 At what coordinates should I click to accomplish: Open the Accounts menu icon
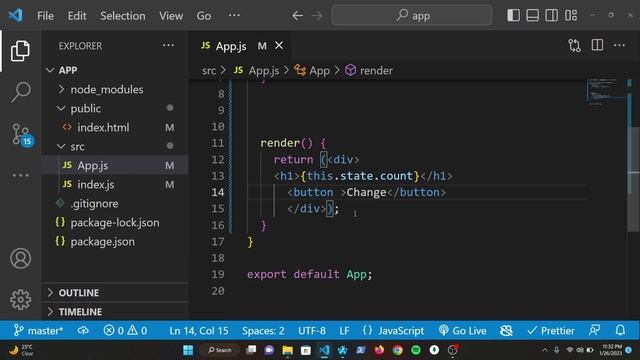click(20, 258)
